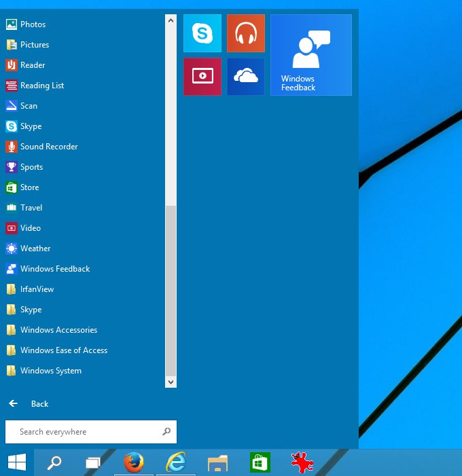Open the Store icon in the app list
This screenshot has height=476, width=462.
coord(12,187)
